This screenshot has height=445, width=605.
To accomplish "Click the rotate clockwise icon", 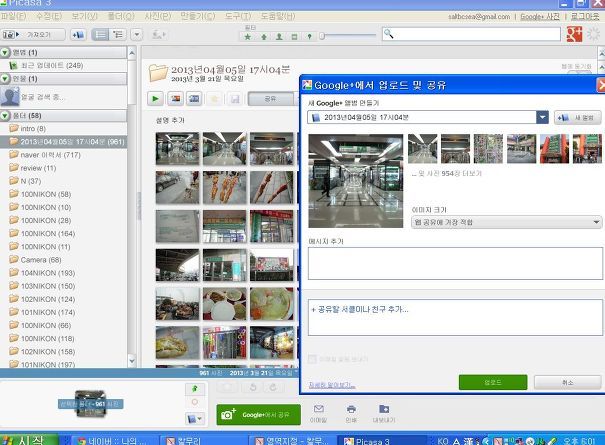I will 273,387.
